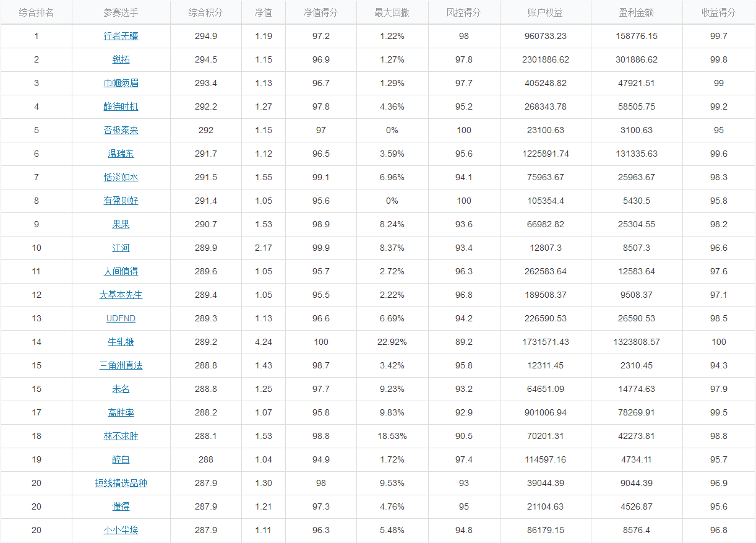Open the 江河 contestant profile
Viewport: 756px width, 543px height.
tap(121, 248)
